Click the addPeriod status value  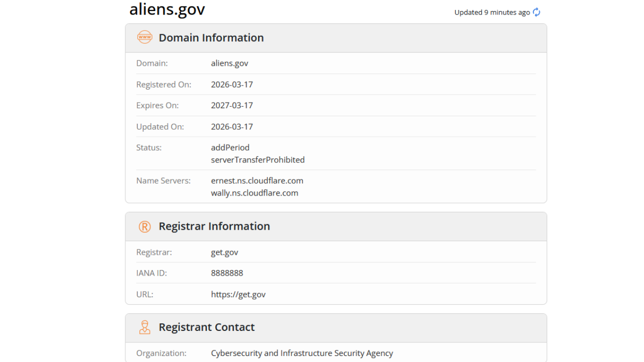point(230,147)
